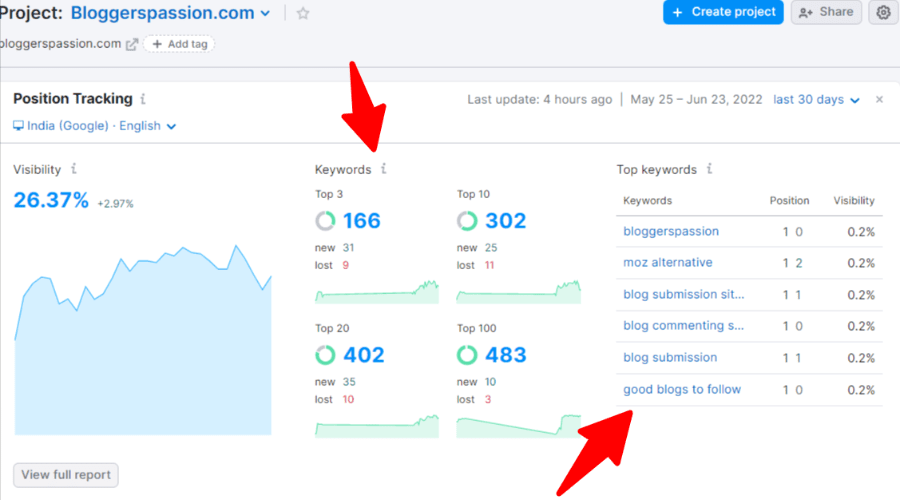Star the Bloggerspassion.com project as favorite
Image resolution: width=900 pixels, height=500 pixels.
pyautogui.click(x=303, y=13)
